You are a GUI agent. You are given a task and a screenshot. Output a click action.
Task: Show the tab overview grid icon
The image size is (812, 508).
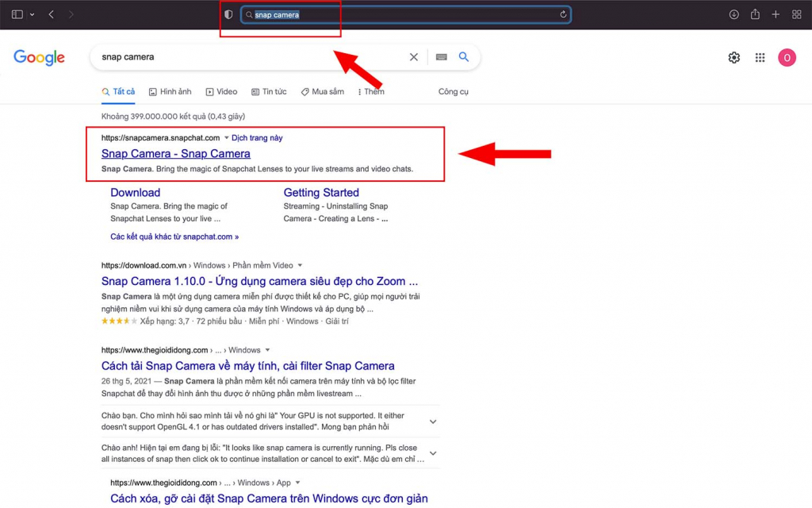(796, 14)
